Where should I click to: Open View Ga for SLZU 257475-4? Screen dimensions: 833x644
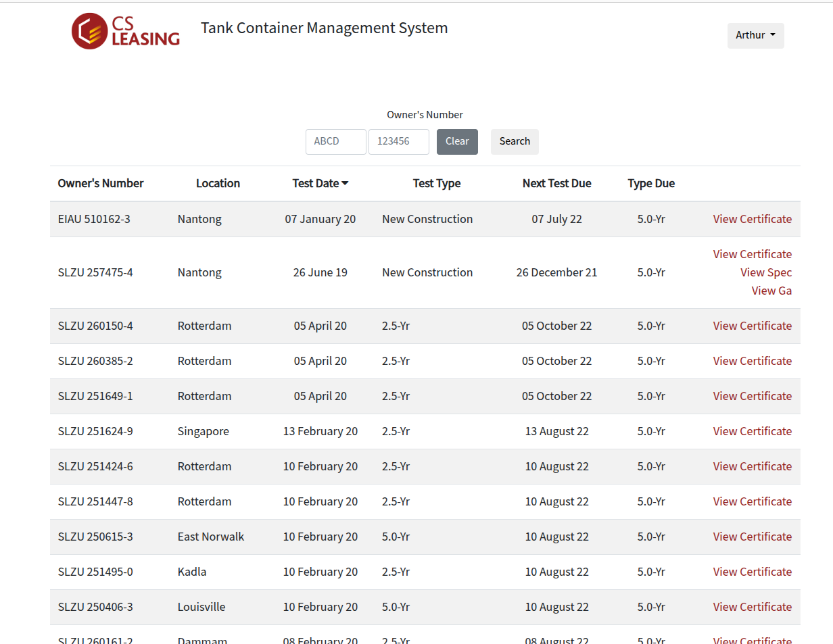point(771,291)
